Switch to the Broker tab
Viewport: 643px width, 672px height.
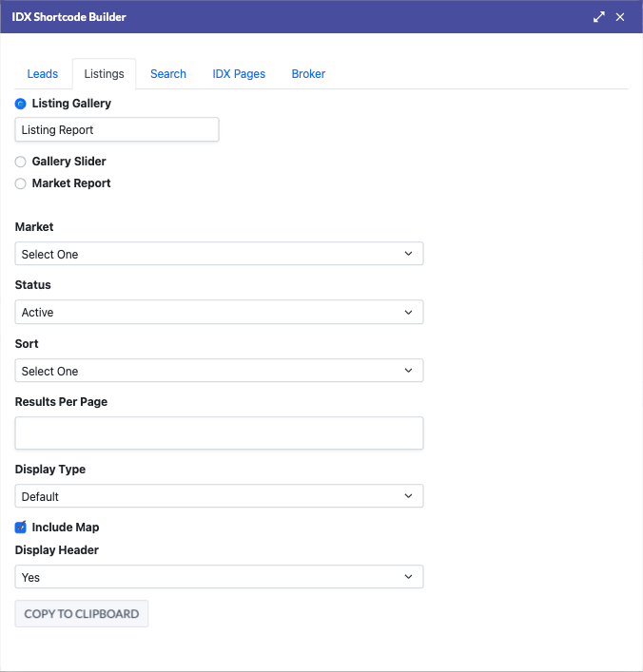click(x=308, y=74)
